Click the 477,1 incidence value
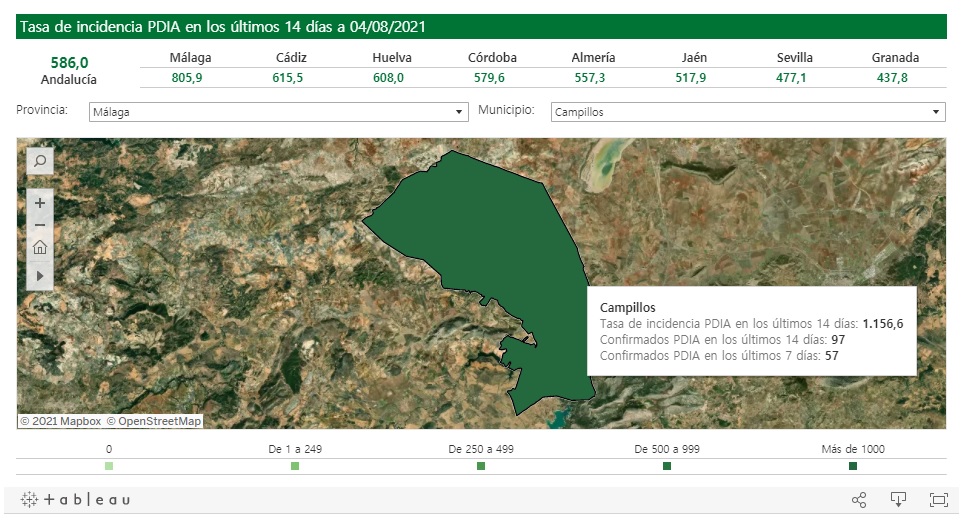962x532 pixels. (x=791, y=78)
